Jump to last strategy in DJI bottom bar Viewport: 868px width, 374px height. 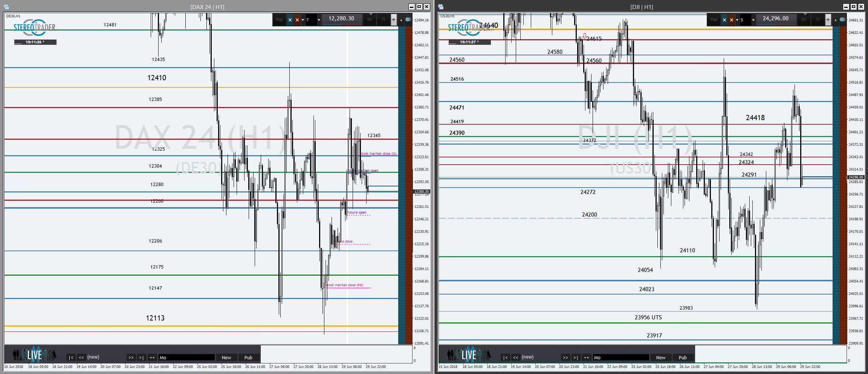coord(576,357)
